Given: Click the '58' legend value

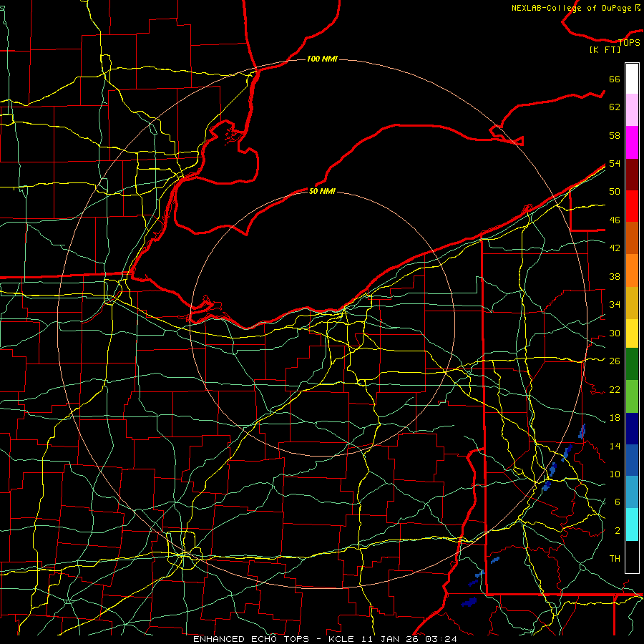Looking at the screenshot, I should click(x=615, y=135).
